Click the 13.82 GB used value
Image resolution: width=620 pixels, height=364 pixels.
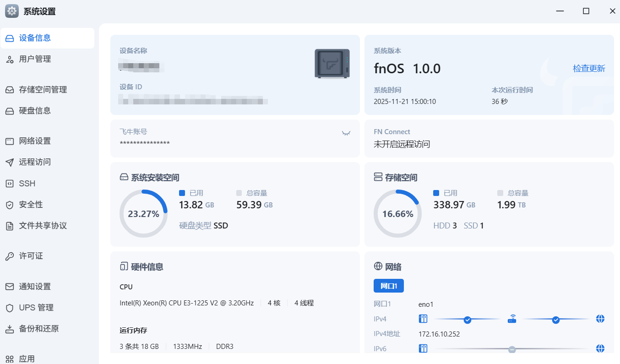point(196,205)
